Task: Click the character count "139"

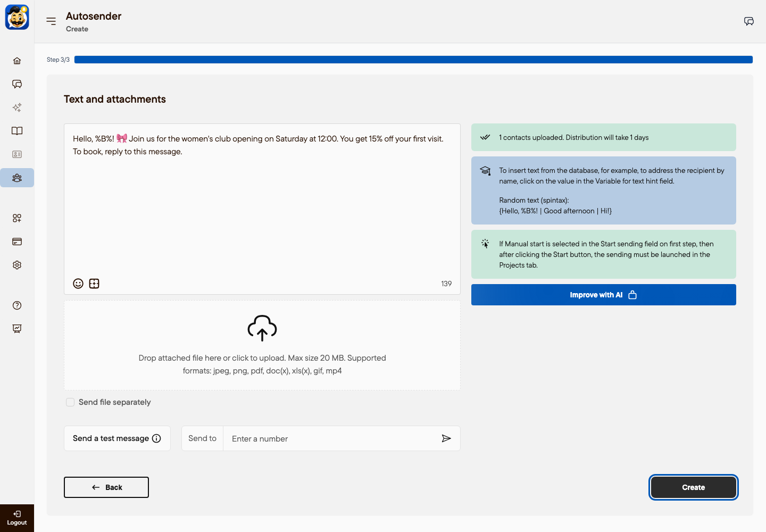Action: click(x=446, y=284)
